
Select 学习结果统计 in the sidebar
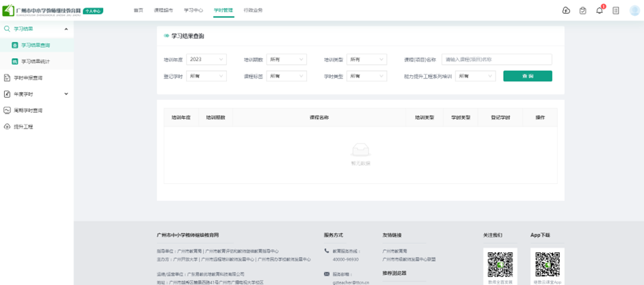37,62
